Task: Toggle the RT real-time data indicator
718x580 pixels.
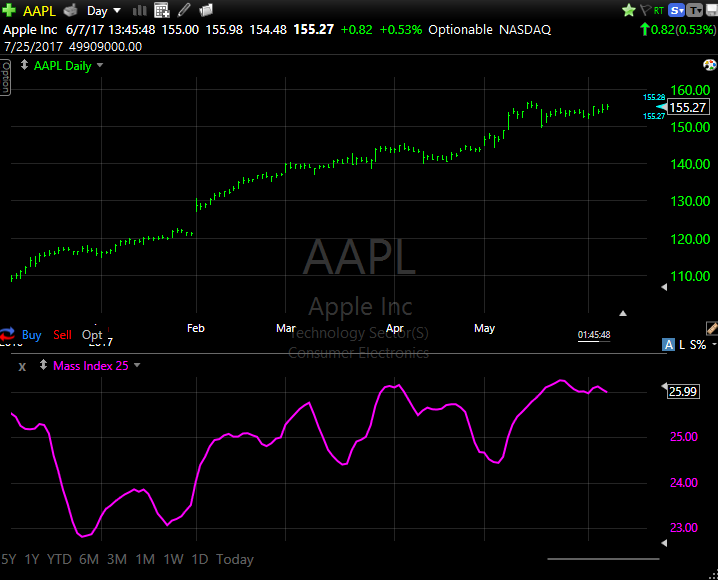Action: 659,11
